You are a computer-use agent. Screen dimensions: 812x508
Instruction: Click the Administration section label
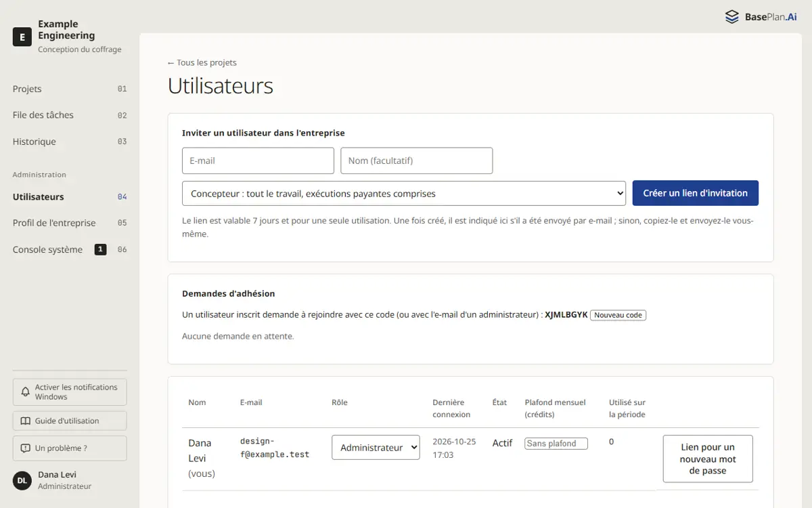tap(39, 175)
